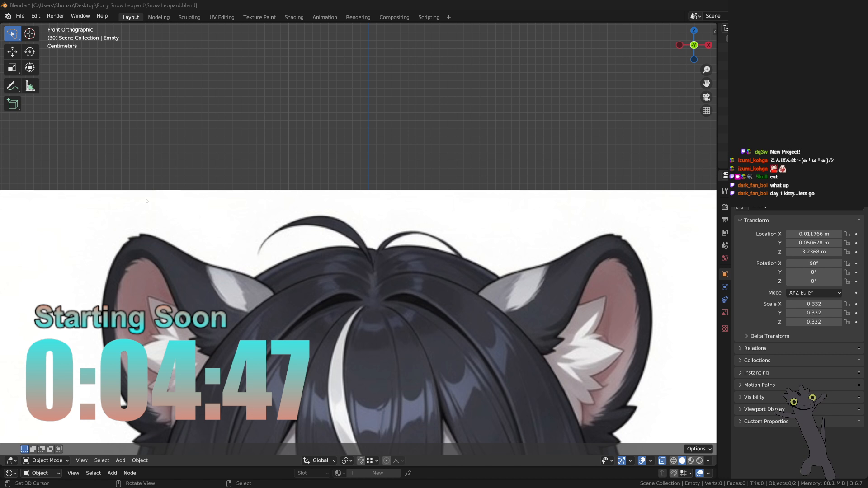Screen dimensions: 868x488
Task: Activate the Rotate tool
Action: (30, 52)
